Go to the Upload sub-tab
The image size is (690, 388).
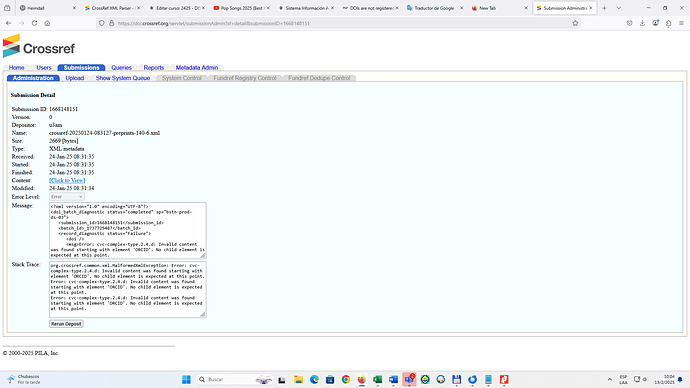tap(75, 78)
